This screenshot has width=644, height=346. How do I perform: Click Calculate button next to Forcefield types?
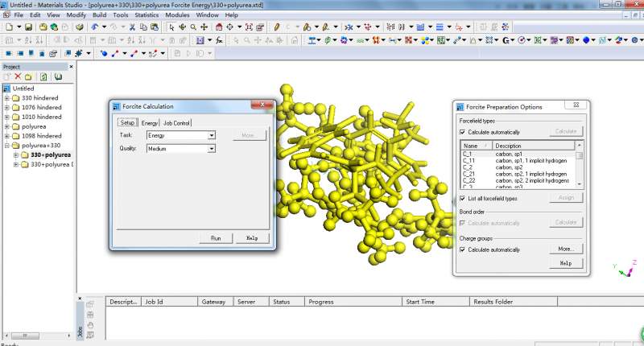click(x=566, y=131)
